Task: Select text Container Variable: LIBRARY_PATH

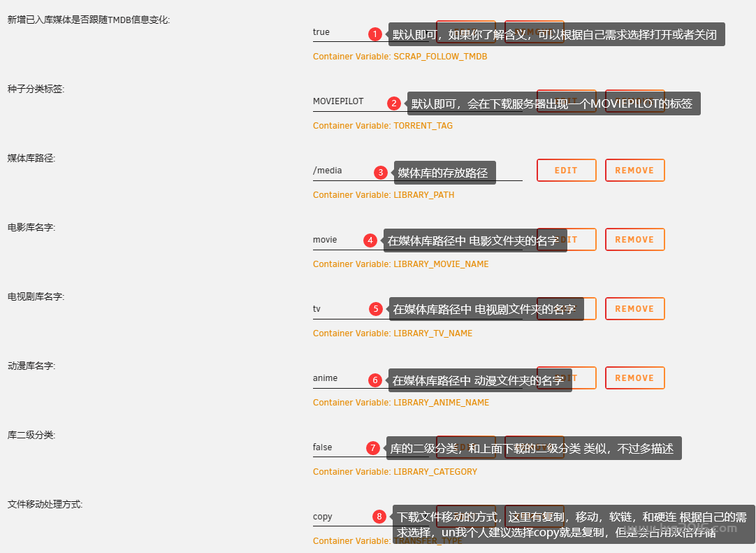Action: pyautogui.click(x=384, y=195)
